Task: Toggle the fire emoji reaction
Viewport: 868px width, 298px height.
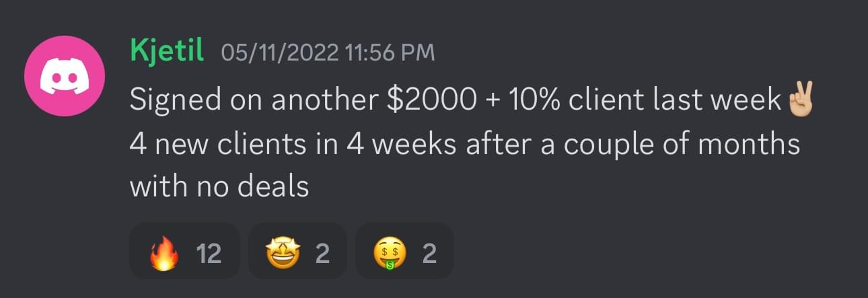Action: point(184,252)
